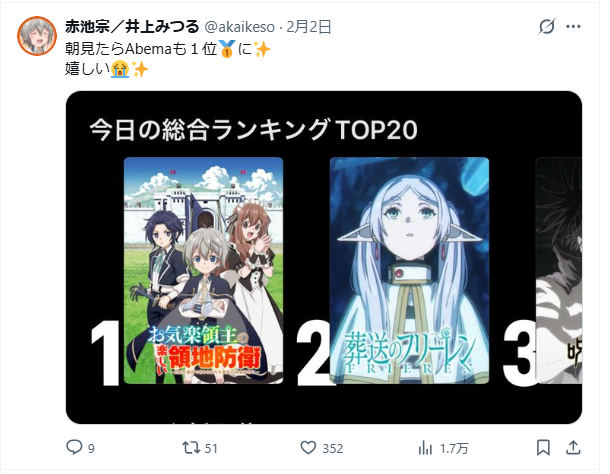Visit the 赤池宗/井上みつる display name
Viewport: 610px width, 474px height.
pyautogui.click(x=132, y=27)
